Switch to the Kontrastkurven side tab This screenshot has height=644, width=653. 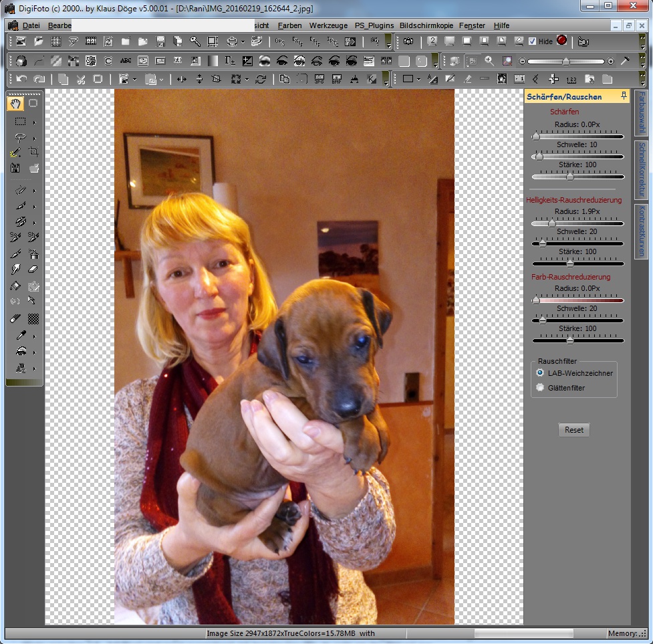click(640, 231)
